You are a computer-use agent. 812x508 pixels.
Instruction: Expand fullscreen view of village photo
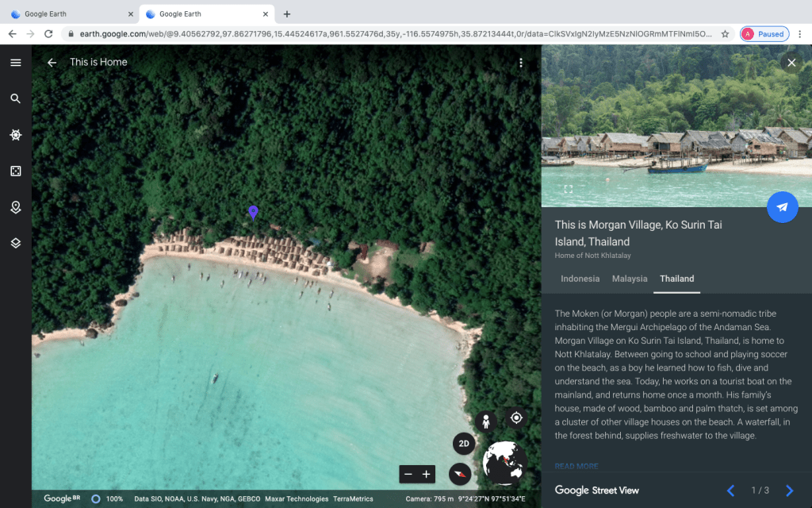[x=568, y=189]
